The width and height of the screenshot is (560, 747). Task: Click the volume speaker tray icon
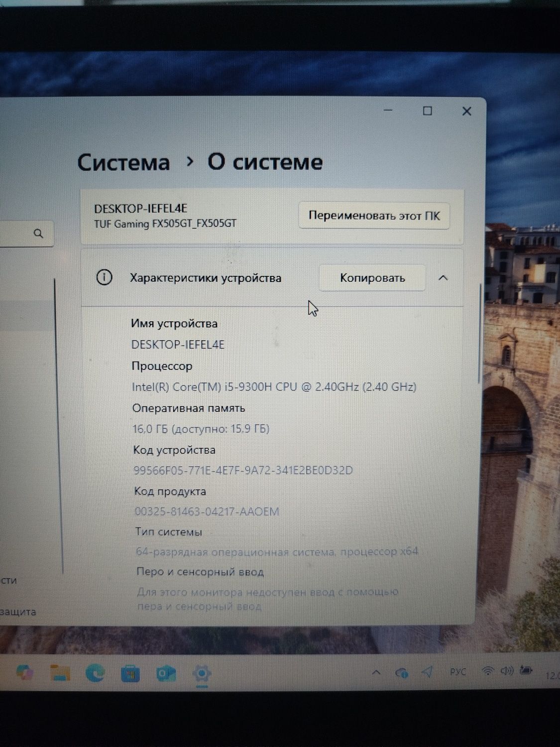(507, 671)
